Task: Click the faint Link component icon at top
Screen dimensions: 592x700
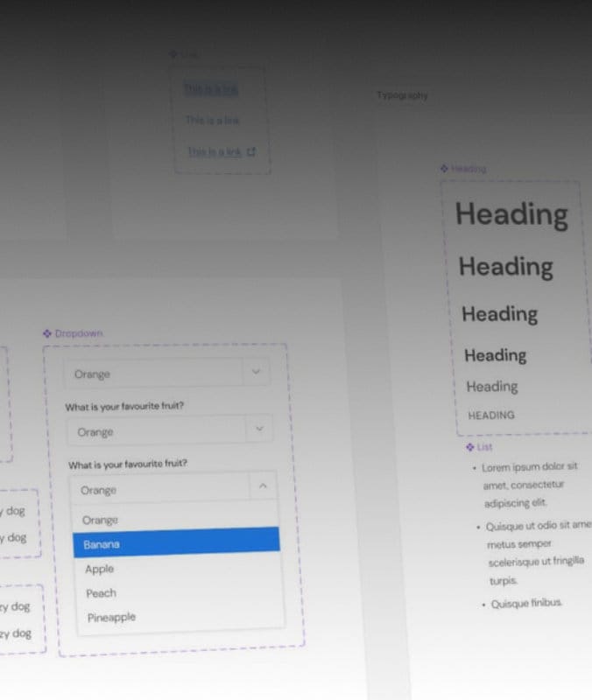Action: tap(173, 54)
